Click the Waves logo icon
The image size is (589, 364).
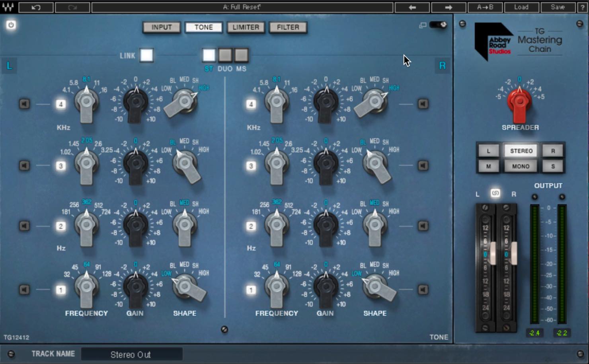point(8,7)
